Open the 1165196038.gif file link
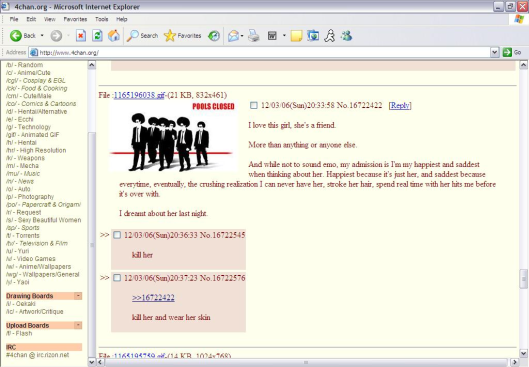This screenshot has width=529, height=367. coord(139,95)
